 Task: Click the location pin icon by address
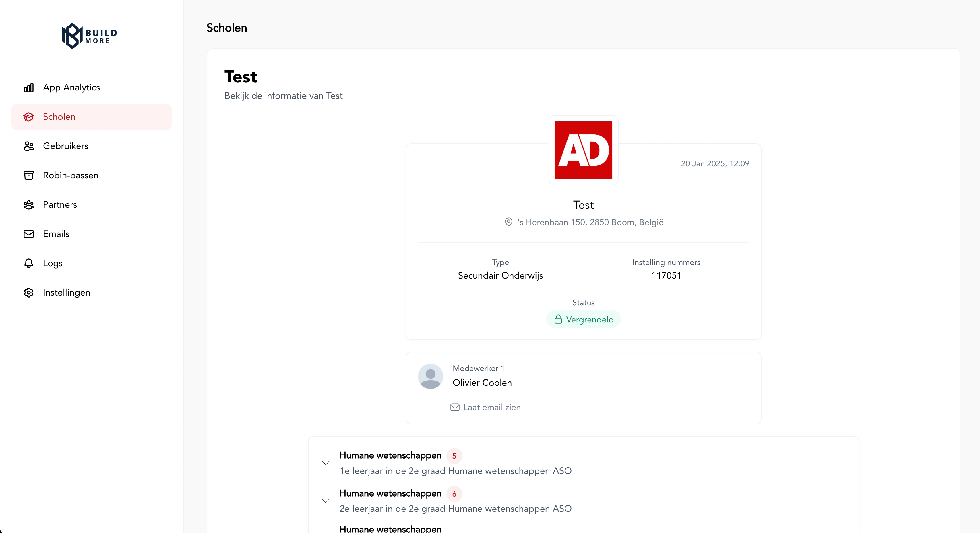508,222
